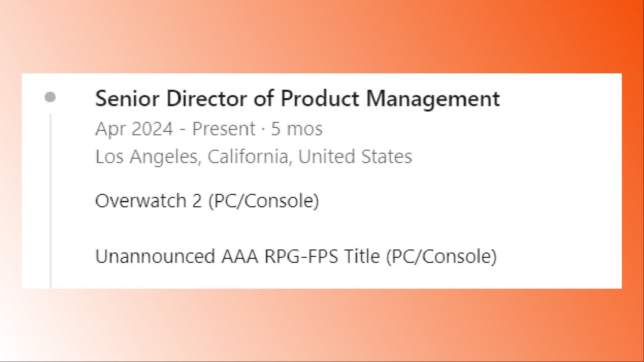Select the word "Management" in the title
Screen dimensions: 644x362
(x=433, y=99)
